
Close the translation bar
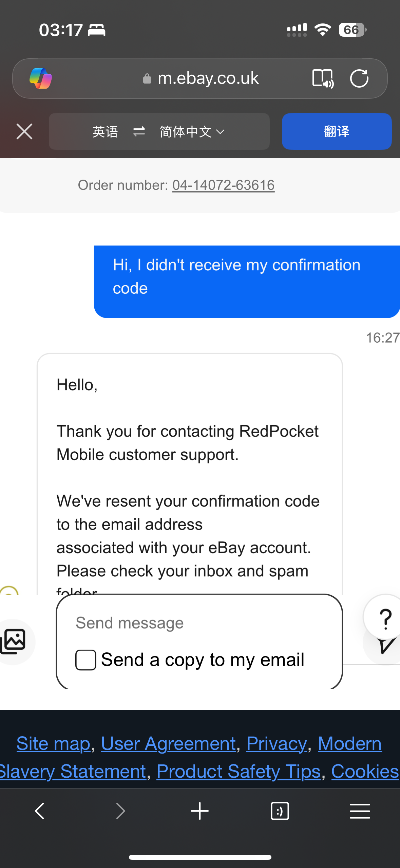pyautogui.click(x=24, y=131)
